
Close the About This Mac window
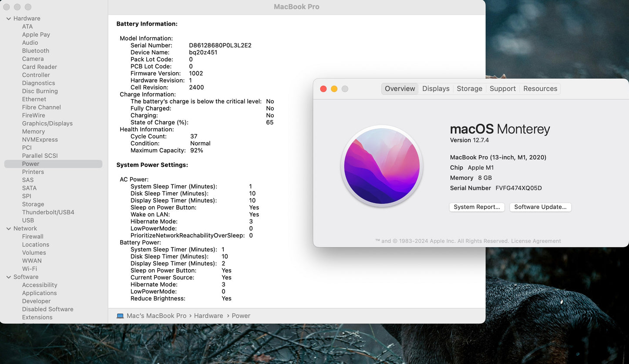tap(323, 89)
